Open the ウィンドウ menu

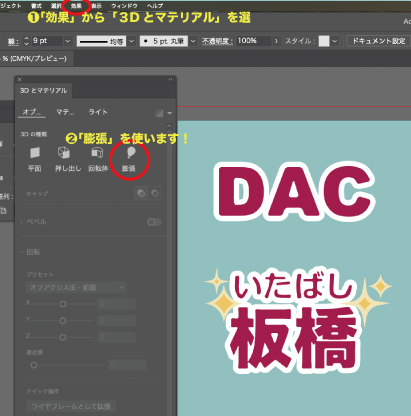(x=124, y=6)
